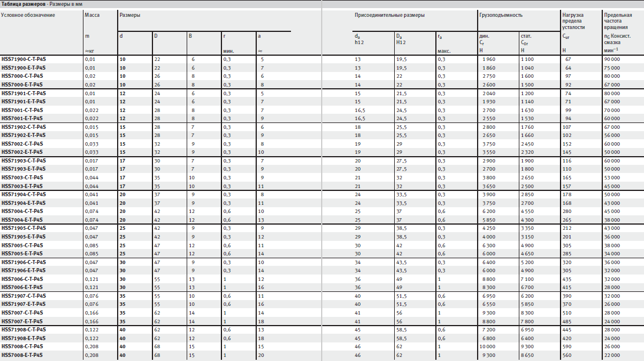The width and height of the screenshot is (644, 361).
Task: Click dynamic load value '2 750'
Action: (489, 76)
